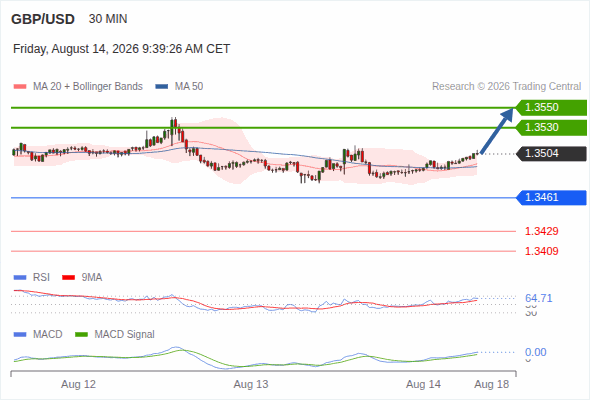Click the MA 20 + Bollinger Bands legend swatch
590x400 pixels.
tap(20, 87)
